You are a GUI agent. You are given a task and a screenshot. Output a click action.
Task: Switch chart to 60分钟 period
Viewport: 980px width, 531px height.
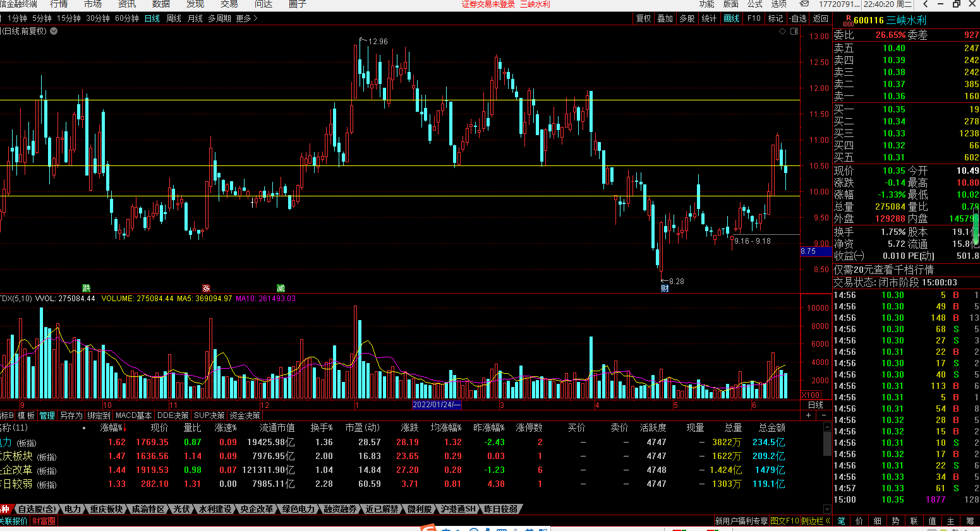pos(127,19)
